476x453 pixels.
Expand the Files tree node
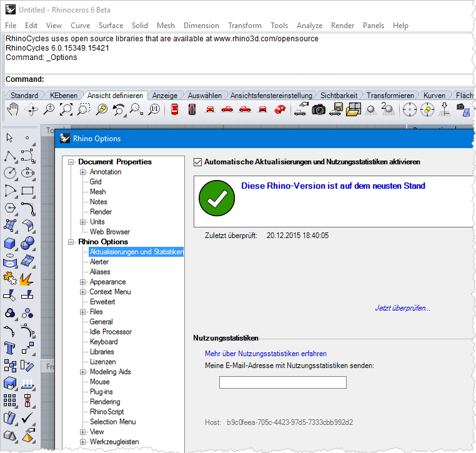click(x=82, y=312)
